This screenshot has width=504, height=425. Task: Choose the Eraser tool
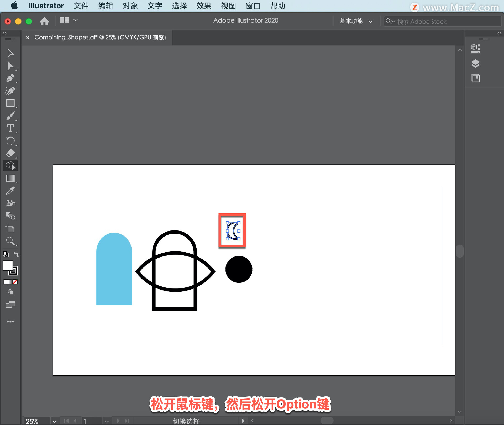coord(10,153)
